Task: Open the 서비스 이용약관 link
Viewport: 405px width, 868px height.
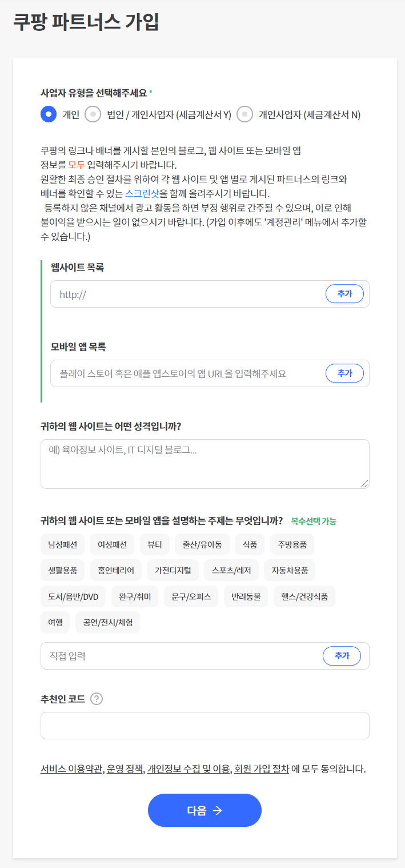Action: (71, 769)
